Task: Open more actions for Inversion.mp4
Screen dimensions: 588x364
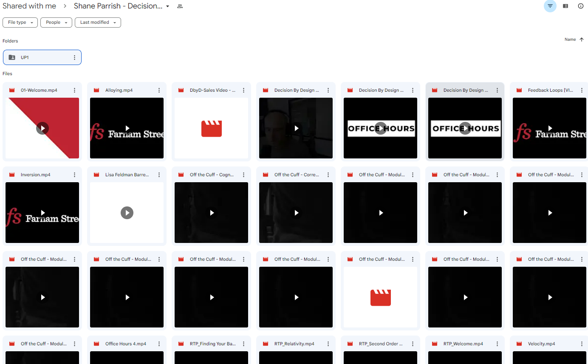Action: [74, 175]
